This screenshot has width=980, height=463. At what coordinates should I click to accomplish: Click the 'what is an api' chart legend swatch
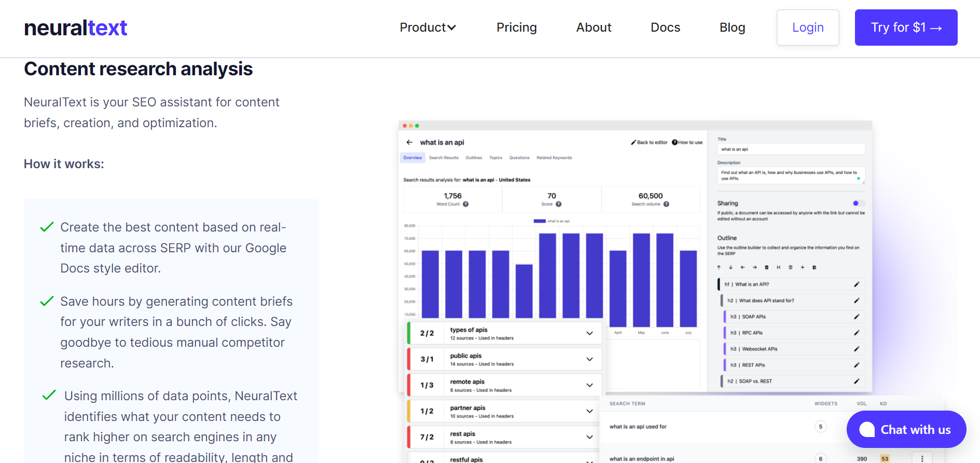[x=540, y=221]
